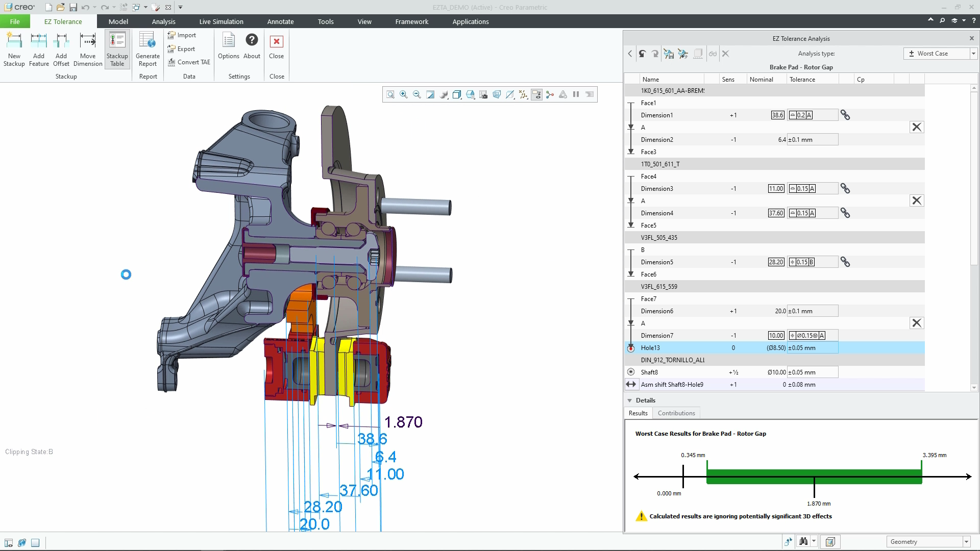980x551 pixels.
Task: Open the Datum Display Filters dropdown
Action: point(523,94)
